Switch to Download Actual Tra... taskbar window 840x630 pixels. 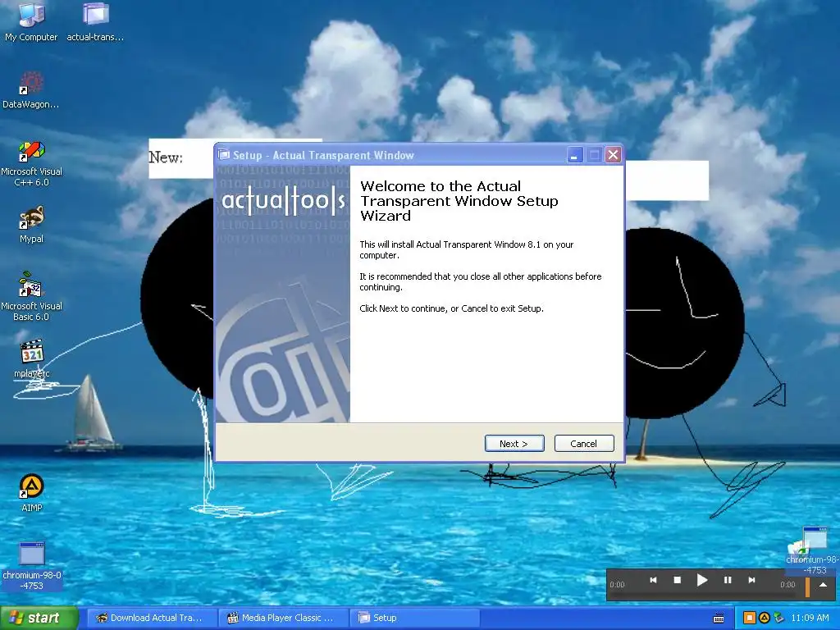pyautogui.click(x=151, y=618)
